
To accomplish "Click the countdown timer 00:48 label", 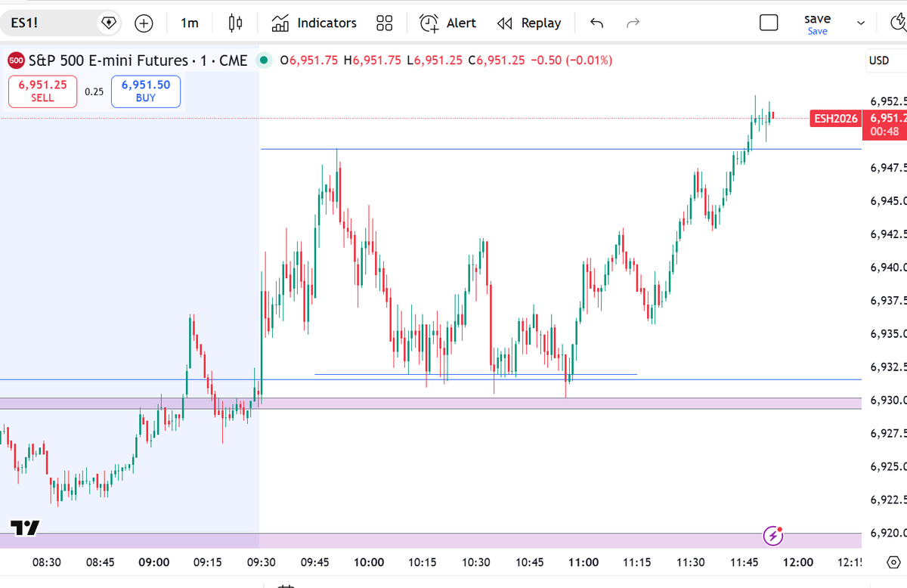I will [x=884, y=131].
